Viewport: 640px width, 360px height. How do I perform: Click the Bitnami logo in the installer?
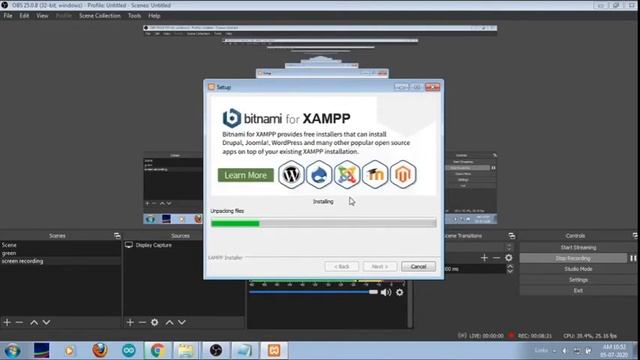(x=232, y=118)
